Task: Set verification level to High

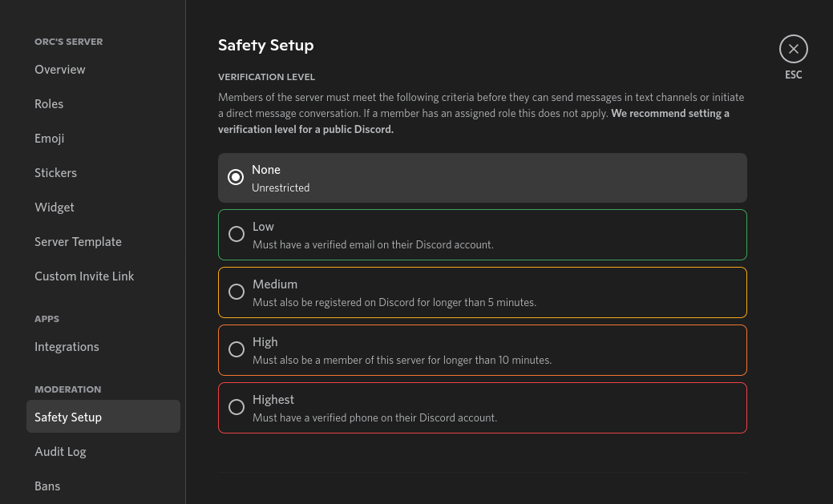Action: [237, 349]
